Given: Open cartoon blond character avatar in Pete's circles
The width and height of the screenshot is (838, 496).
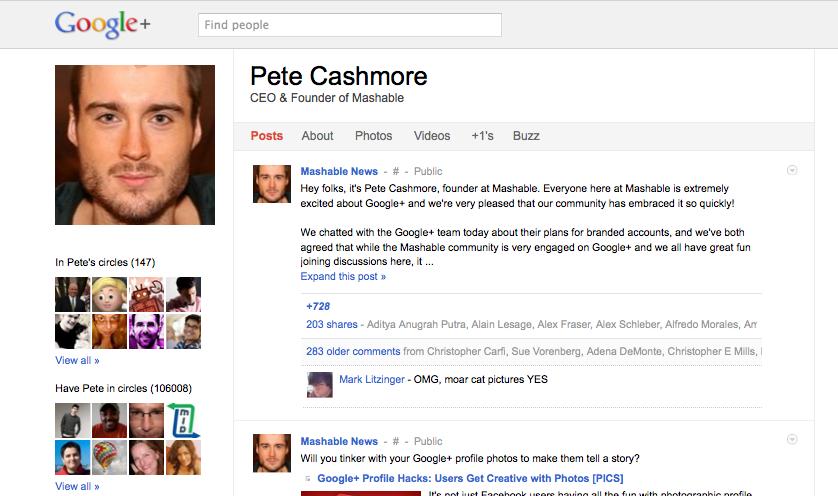Looking at the screenshot, I should (110, 294).
